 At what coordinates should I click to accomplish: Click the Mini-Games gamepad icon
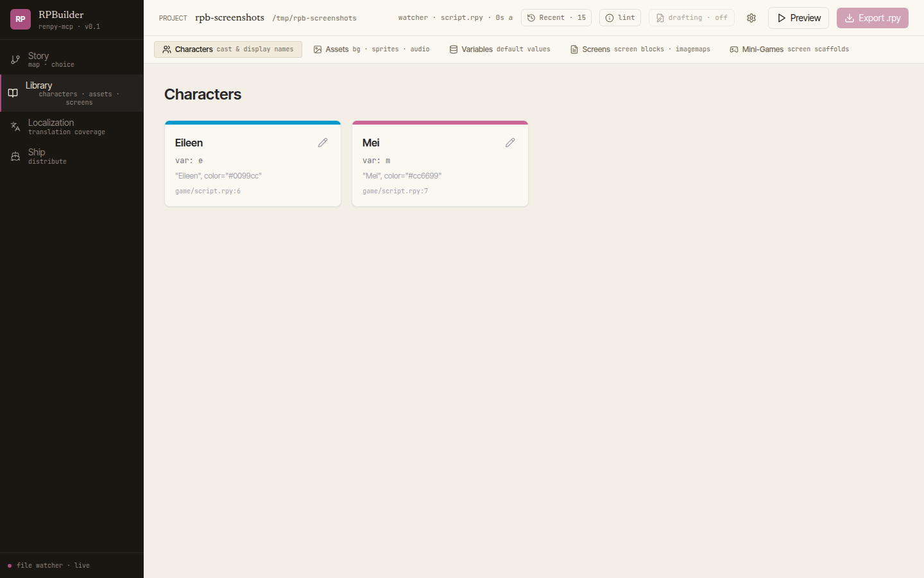click(734, 49)
